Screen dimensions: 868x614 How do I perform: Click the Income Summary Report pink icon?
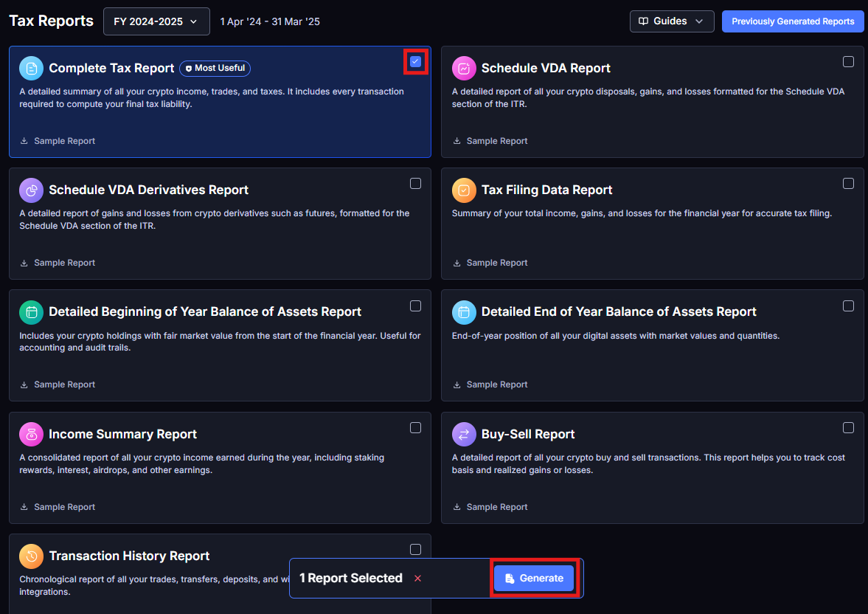(x=31, y=435)
